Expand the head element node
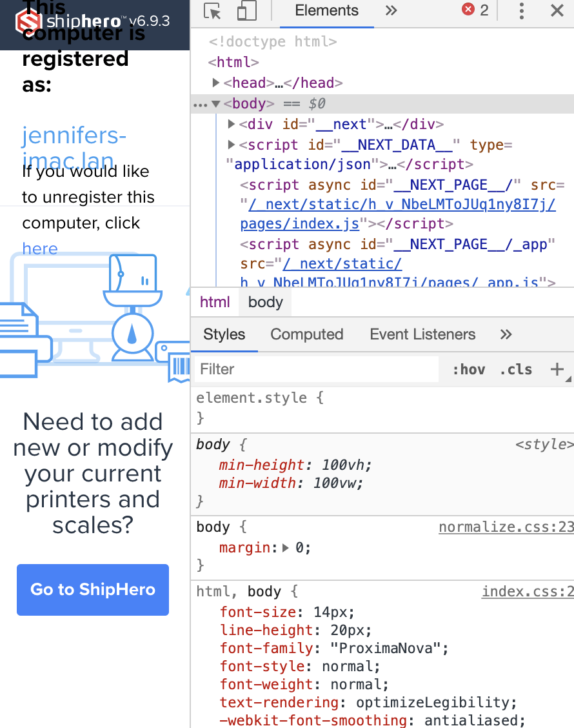The image size is (574, 728). coord(217,83)
